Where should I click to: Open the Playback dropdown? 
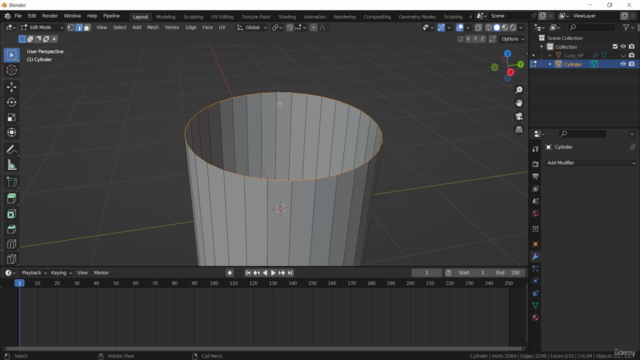34,273
